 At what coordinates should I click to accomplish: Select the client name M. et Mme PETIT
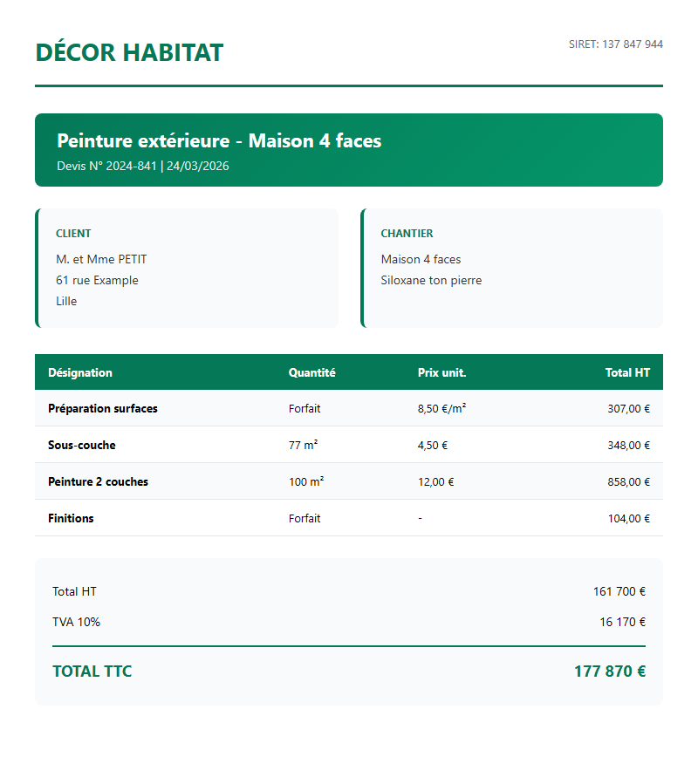click(101, 259)
